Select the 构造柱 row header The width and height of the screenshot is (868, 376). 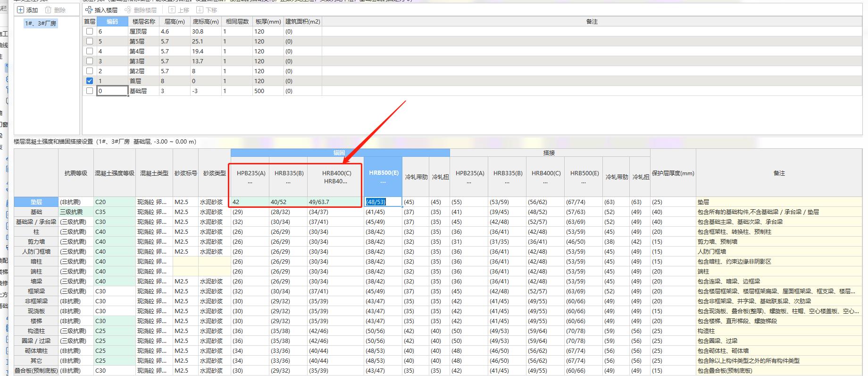coord(36,331)
